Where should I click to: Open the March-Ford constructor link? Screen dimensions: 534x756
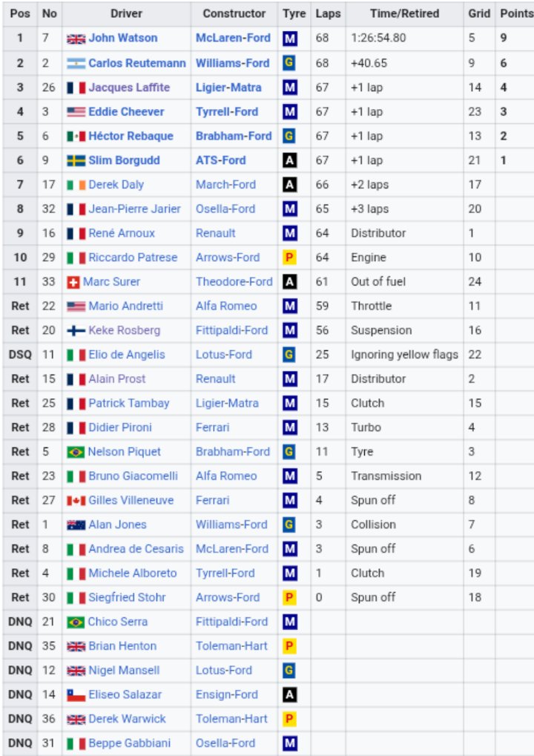coord(225,185)
